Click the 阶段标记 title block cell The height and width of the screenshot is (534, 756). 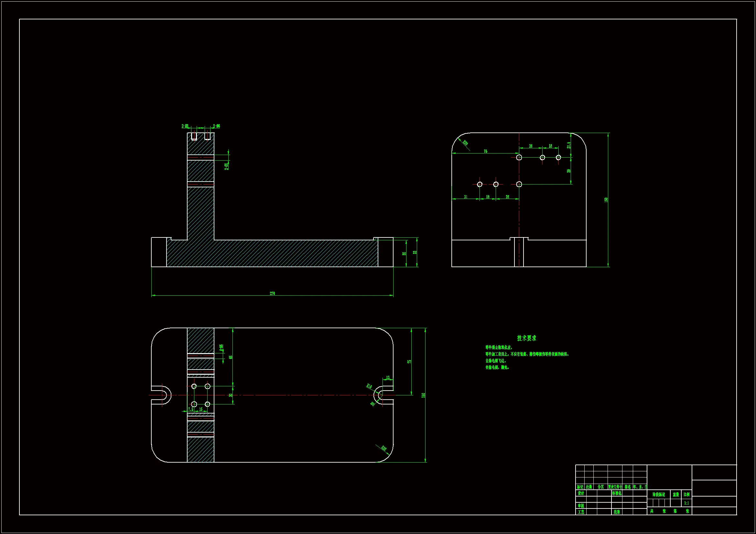coord(659,495)
